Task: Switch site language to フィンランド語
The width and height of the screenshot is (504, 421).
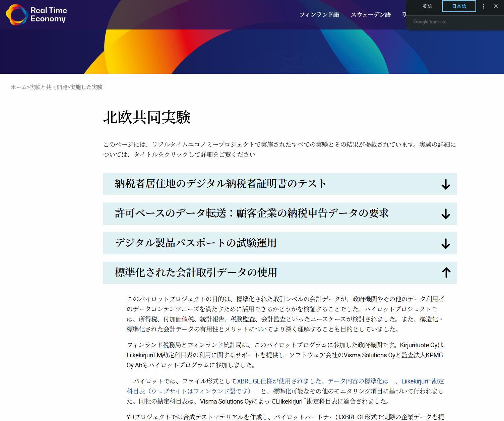Action: [x=319, y=15]
